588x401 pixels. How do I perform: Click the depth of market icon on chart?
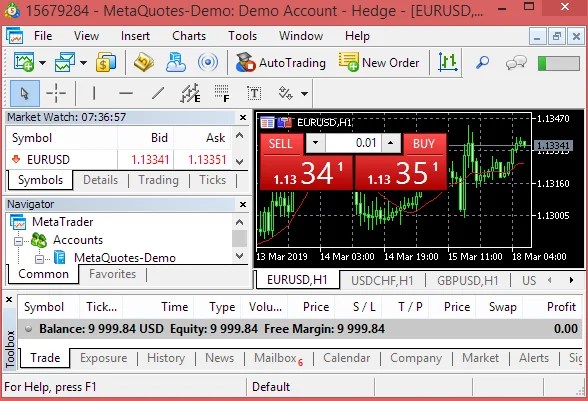click(x=285, y=123)
